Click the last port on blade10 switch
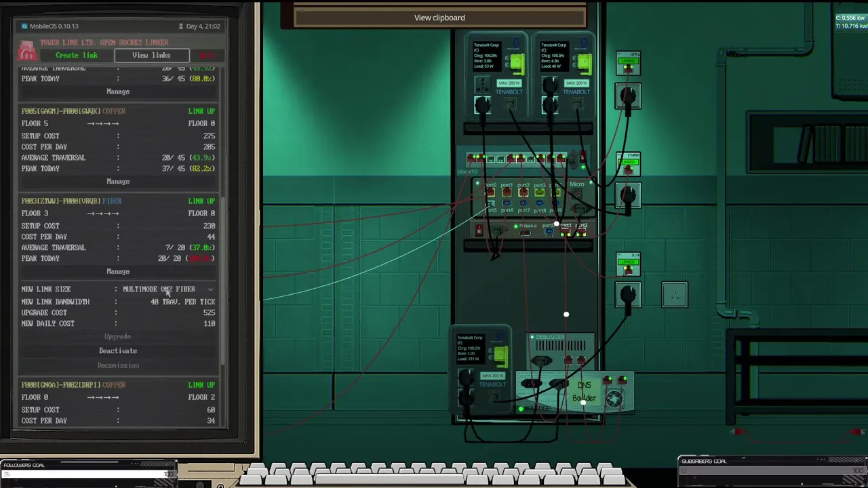Image resolution: width=868 pixels, height=488 pixels. (560, 159)
